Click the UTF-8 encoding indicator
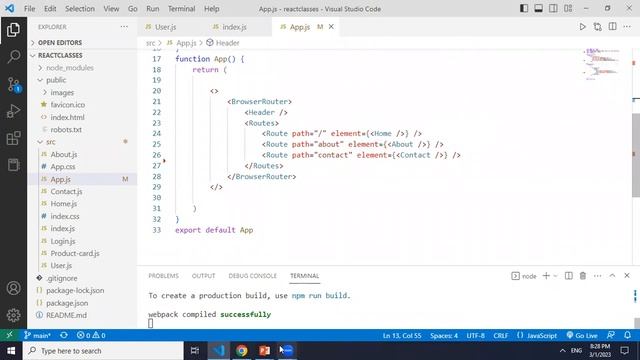The width and height of the screenshot is (640, 360). 476,336
